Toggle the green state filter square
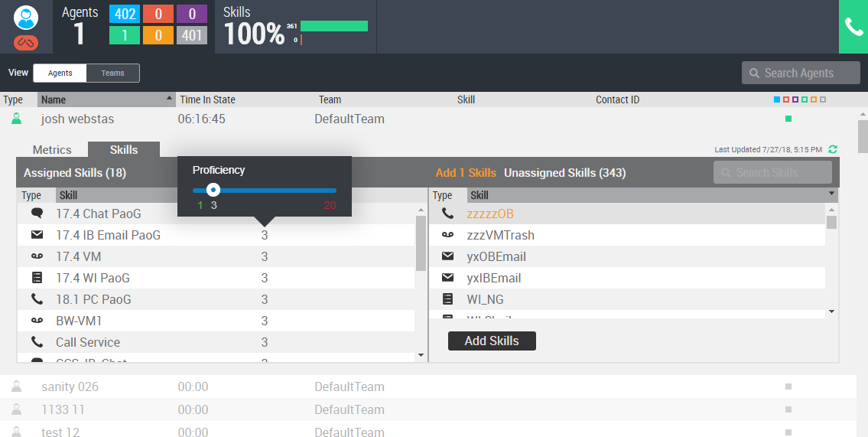This screenshot has height=437, width=868. point(805,99)
